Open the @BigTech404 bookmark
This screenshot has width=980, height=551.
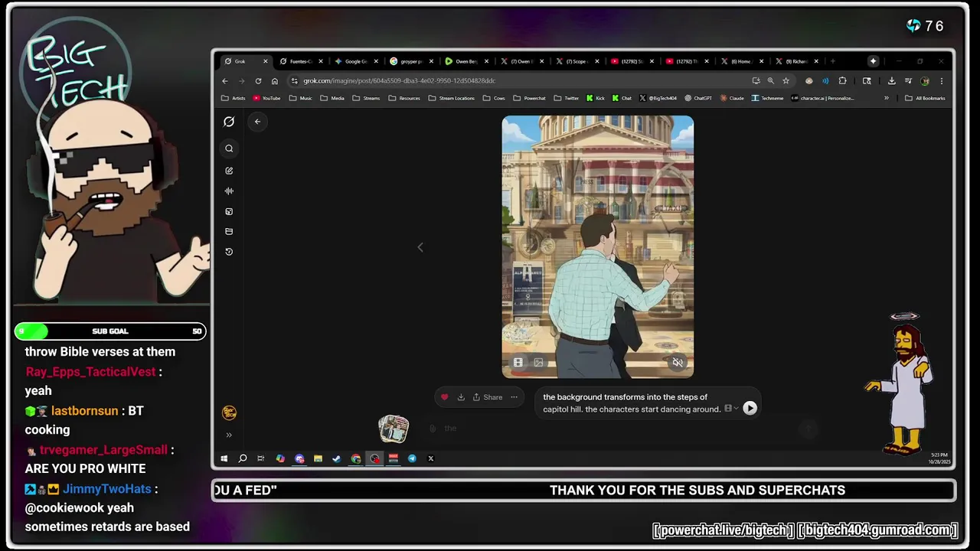point(658,98)
